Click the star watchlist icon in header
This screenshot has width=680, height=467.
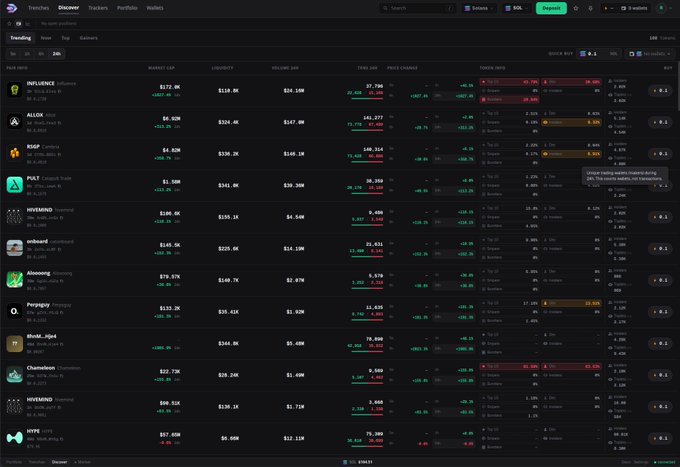click(575, 8)
